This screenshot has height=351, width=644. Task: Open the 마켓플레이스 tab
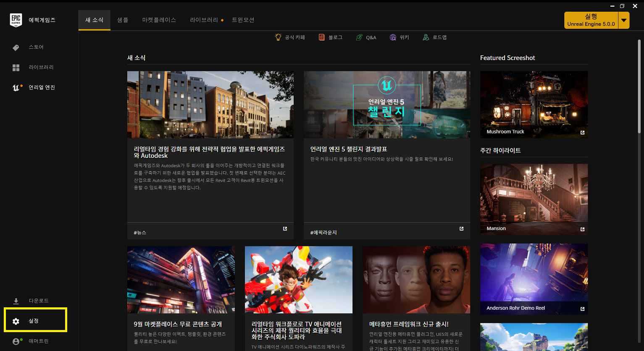(x=159, y=20)
